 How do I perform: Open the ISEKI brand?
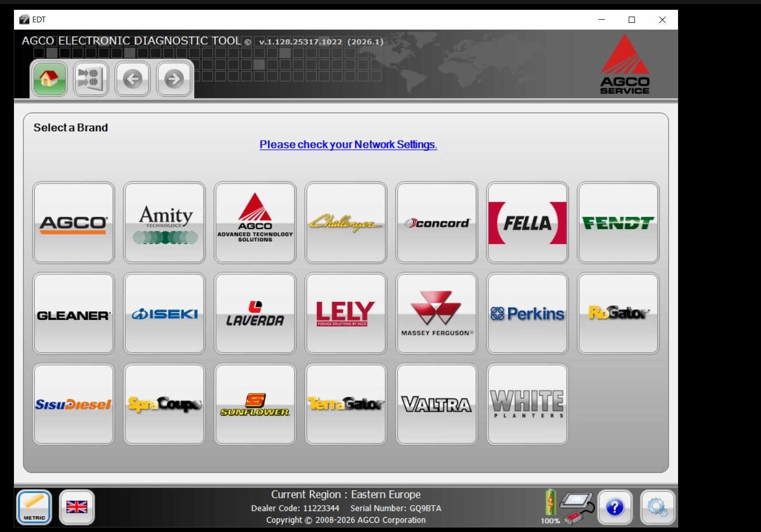pos(164,314)
